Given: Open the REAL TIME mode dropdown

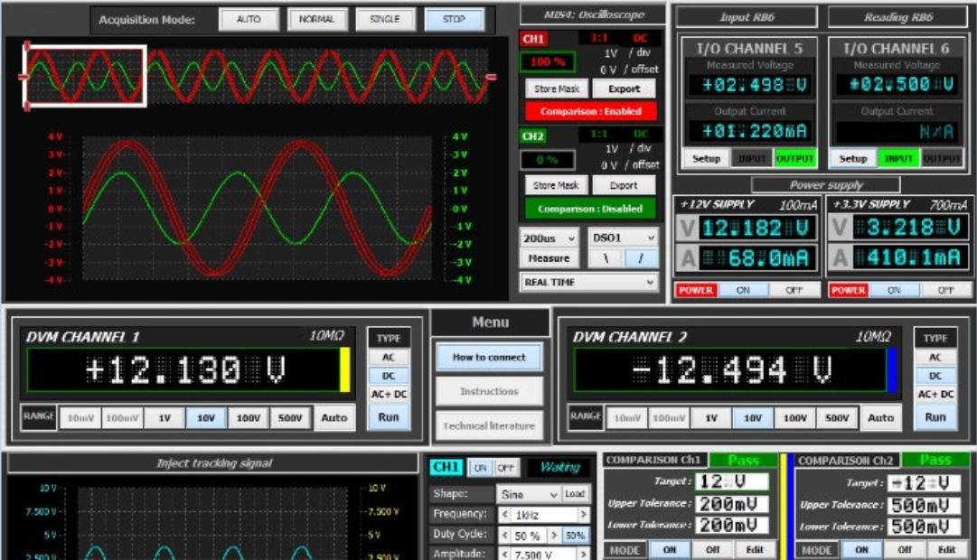Looking at the screenshot, I should tap(589, 282).
